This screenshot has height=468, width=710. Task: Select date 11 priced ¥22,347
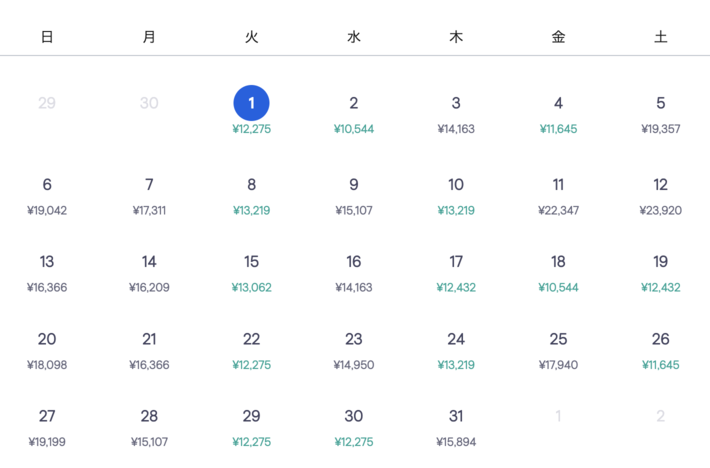click(x=558, y=195)
